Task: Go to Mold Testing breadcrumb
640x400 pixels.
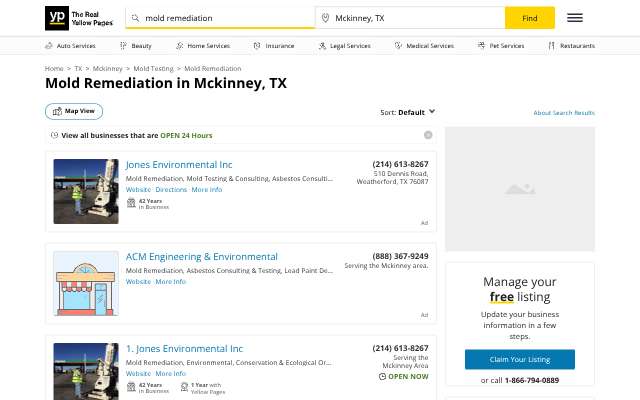Action: (x=153, y=69)
